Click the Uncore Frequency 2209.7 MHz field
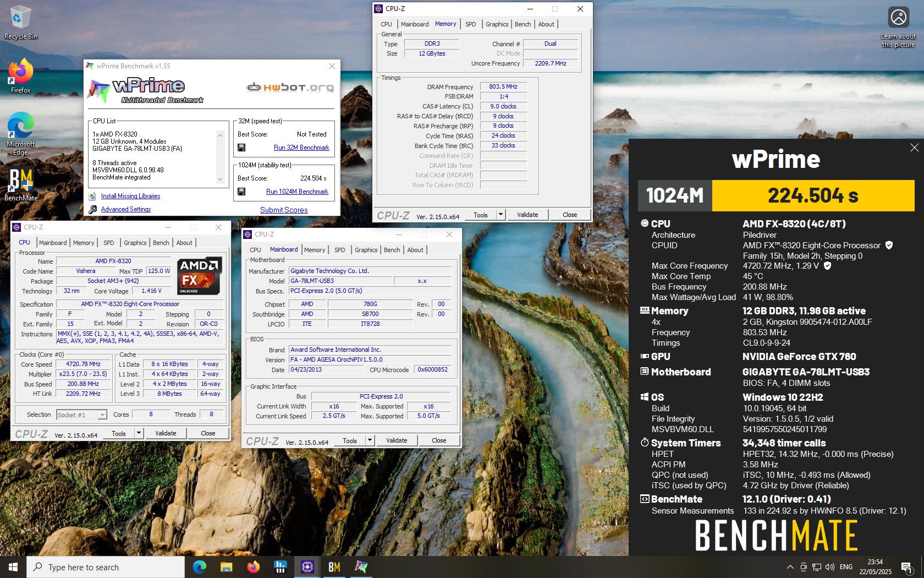 [x=551, y=63]
